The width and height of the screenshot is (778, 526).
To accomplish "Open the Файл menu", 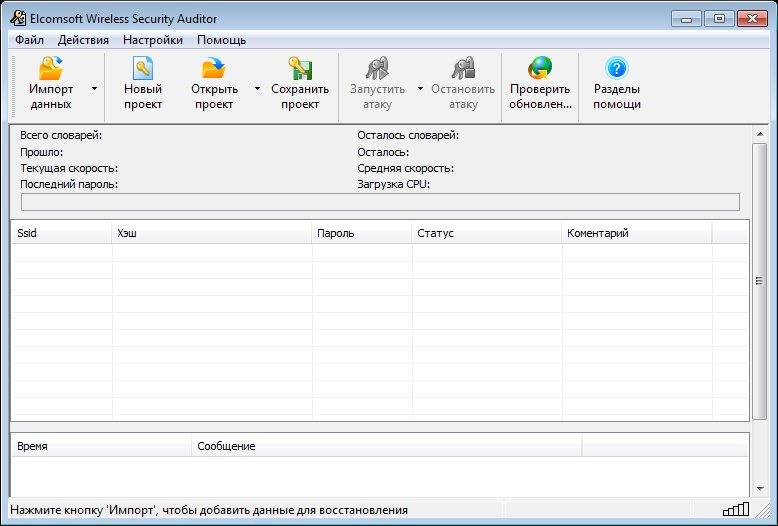I will click(29, 40).
